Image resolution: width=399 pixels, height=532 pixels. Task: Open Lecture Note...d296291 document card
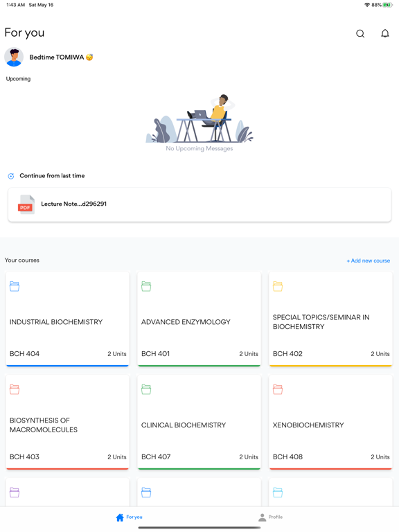pyautogui.click(x=199, y=204)
